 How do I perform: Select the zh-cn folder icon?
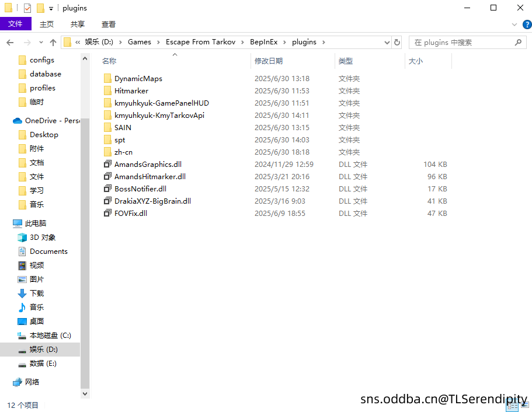[107, 152]
